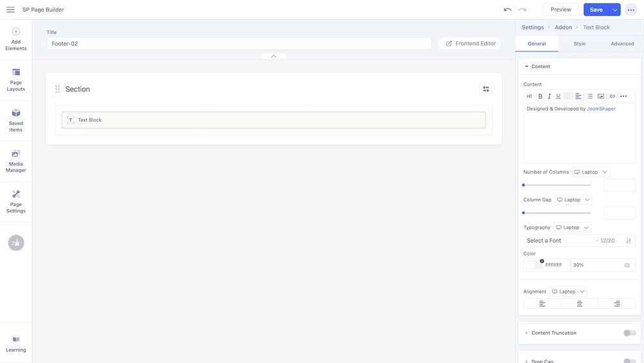
Task: Go to Settings in breadcrumb
Action: point(533,27)
